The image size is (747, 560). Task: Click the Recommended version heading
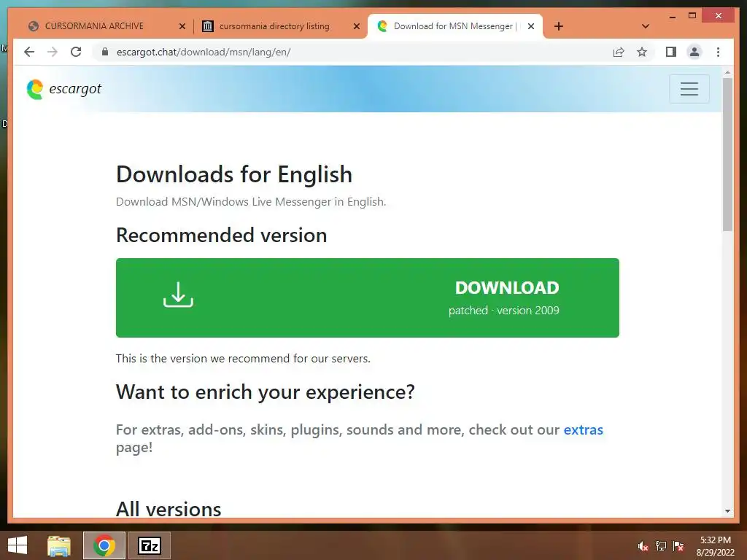click(222, 236)
